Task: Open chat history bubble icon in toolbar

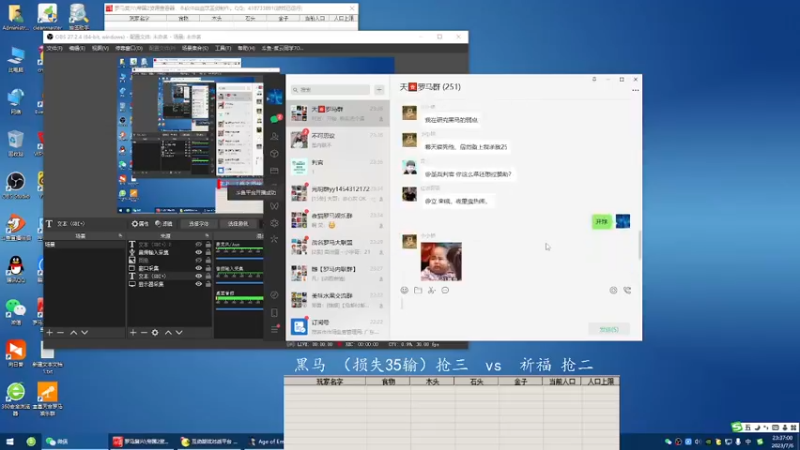Action: (445, 290)
